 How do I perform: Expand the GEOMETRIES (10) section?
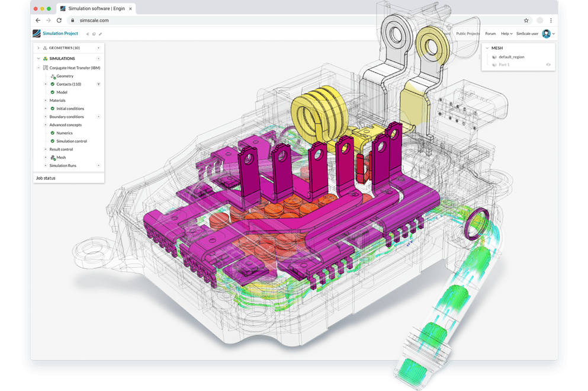pos(38,47)
